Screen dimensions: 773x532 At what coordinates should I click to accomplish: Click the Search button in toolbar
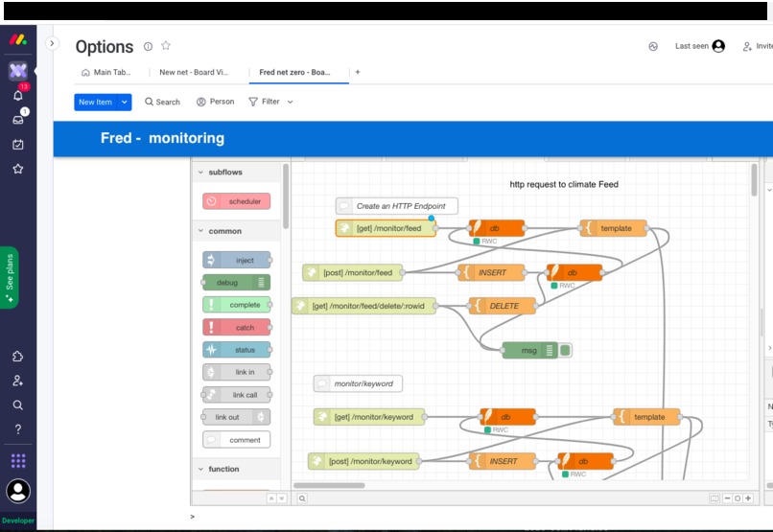pyautogui.click(x=162, y=102)
